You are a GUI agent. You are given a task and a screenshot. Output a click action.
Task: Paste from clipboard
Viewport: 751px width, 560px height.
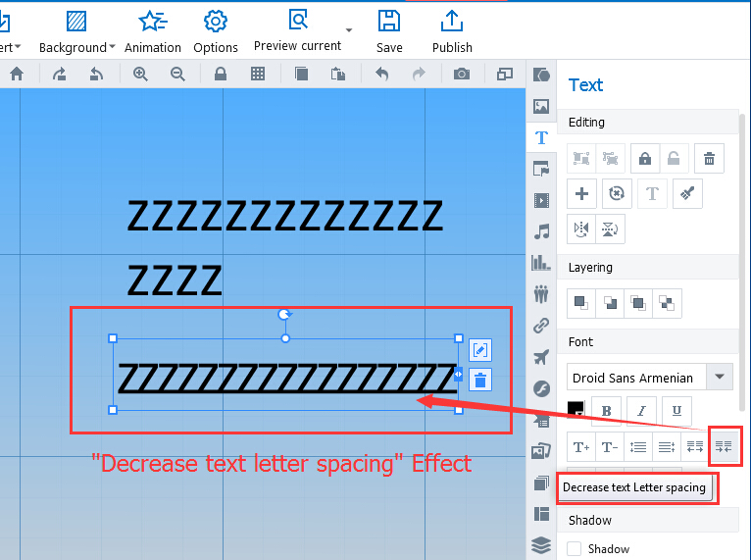coord(338,74)
